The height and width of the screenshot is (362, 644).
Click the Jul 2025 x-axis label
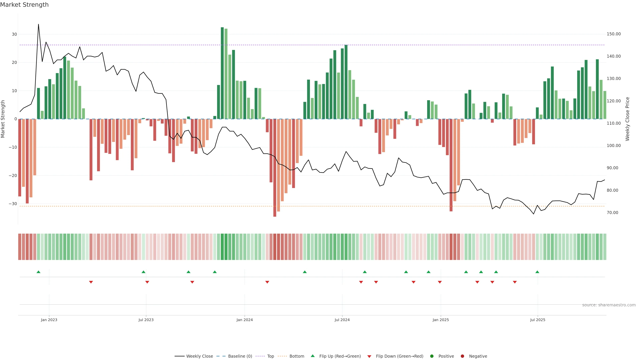(x=538, y=320)
